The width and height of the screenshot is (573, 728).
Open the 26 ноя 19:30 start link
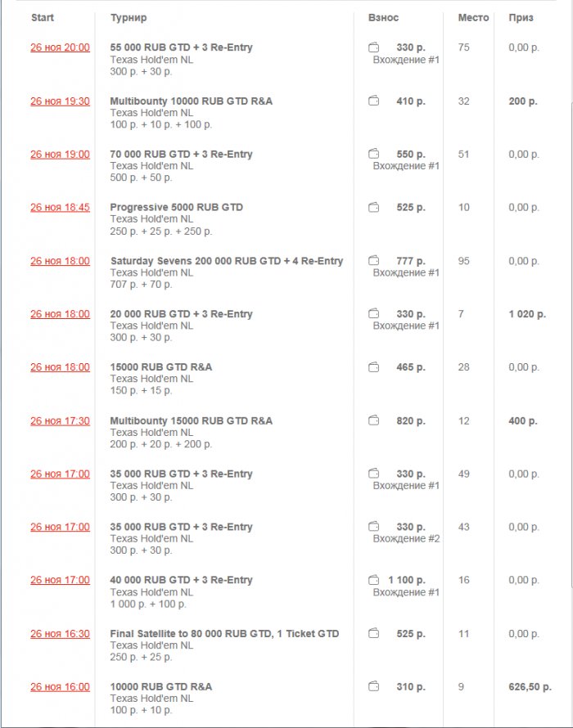pyautogui.click(x=60, y=101)
